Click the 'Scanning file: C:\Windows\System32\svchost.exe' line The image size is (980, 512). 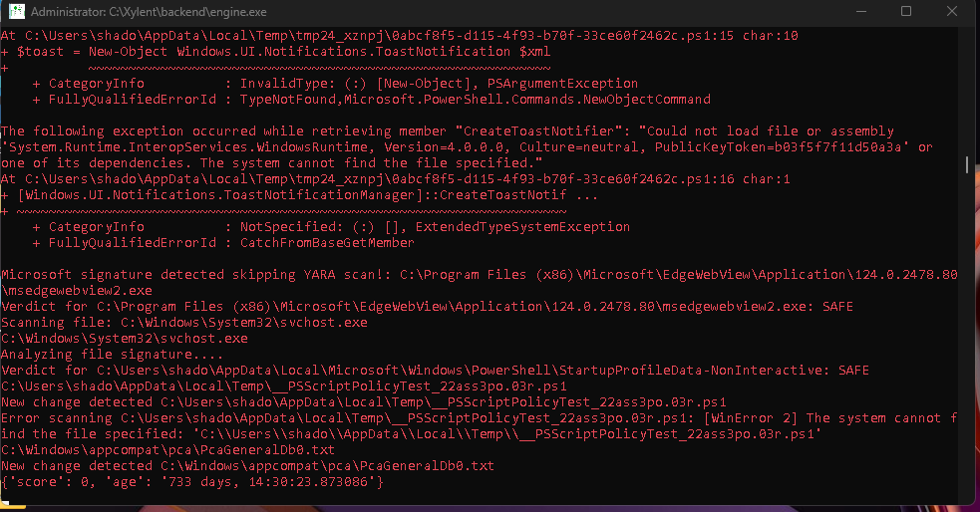(184, 322)
